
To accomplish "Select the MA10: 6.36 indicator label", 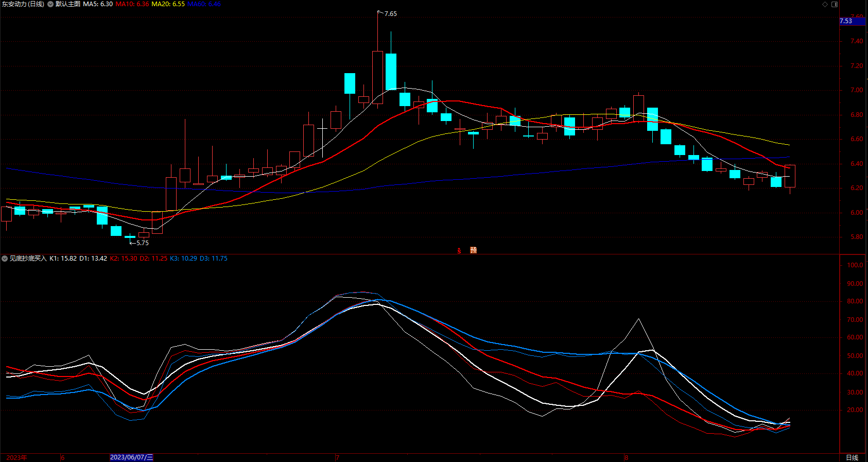I will click(132, 4).
